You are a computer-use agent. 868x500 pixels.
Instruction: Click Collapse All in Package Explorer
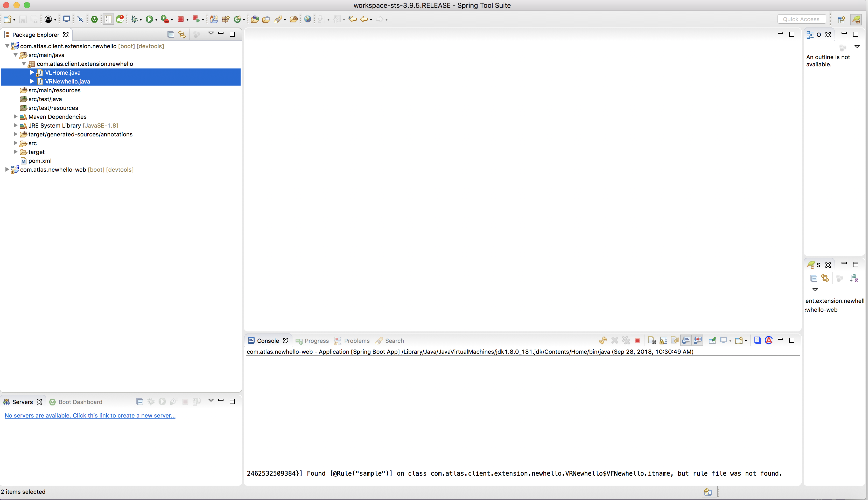point(171,34)
